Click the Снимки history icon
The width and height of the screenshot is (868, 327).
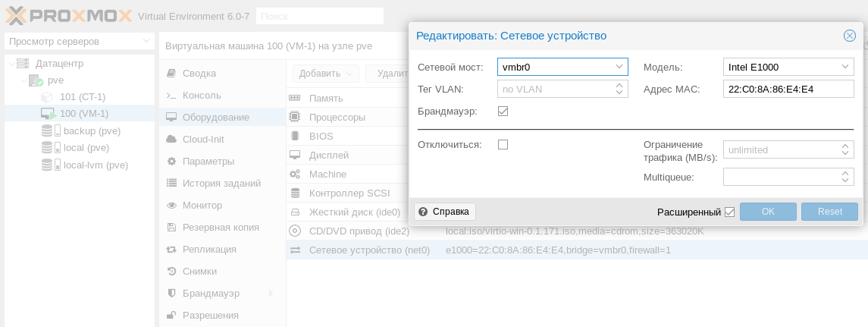click(x=171, y=272)
